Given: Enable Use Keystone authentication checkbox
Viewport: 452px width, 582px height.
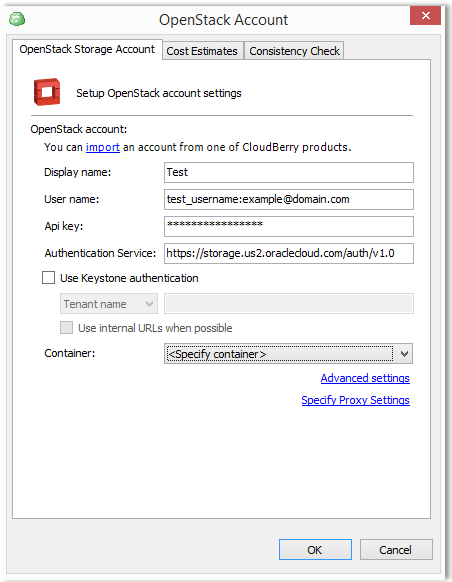Looking at the screenshot, I should [x=48, y=278].
